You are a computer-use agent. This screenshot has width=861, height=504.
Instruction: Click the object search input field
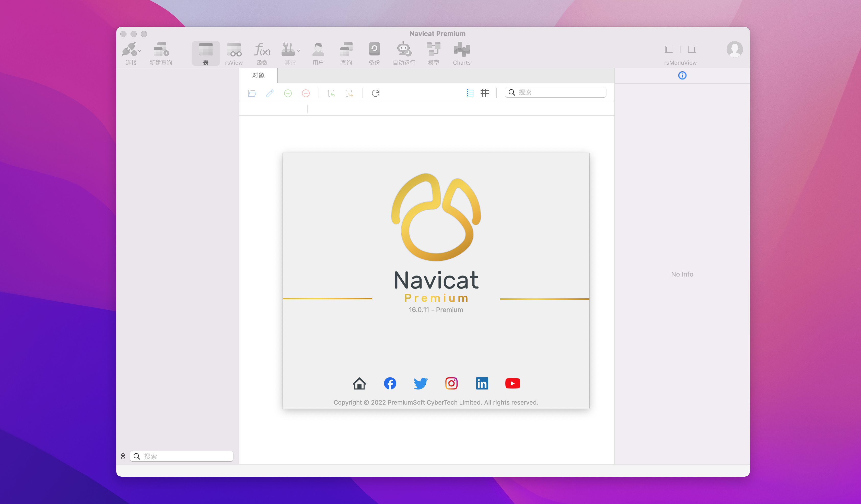coord(560,92)
